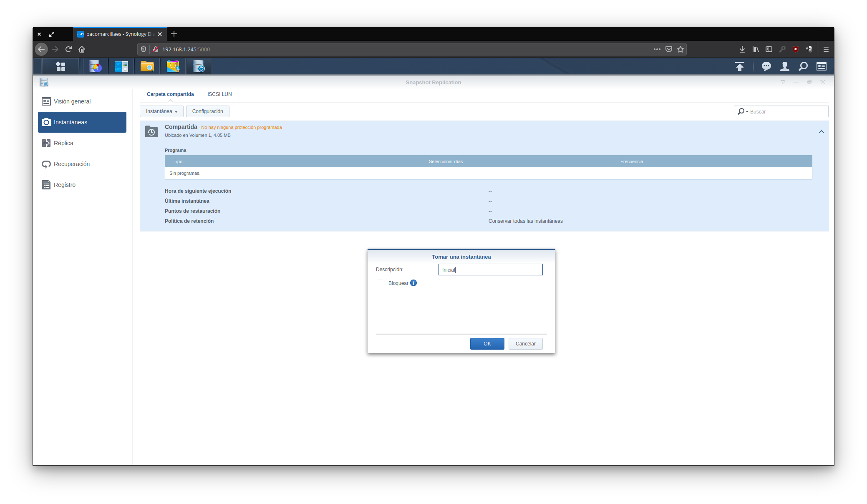Open the Buscar search filter dropdown
Viewport: 867px width, 504px height.
tap(743, 111)
